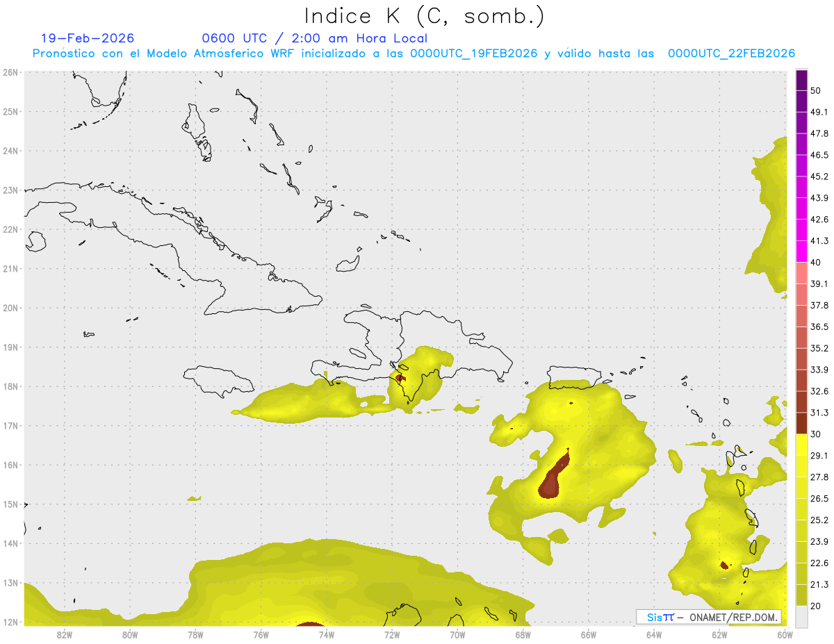Select the dark purple colorbar segment beside 50
The image size is (834, 644).
click(801, 81)
